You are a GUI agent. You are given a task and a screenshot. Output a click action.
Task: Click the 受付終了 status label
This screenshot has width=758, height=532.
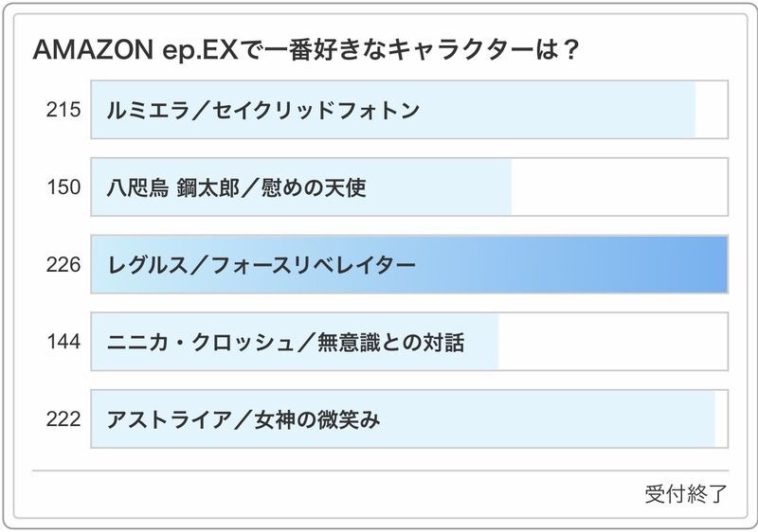(x=686, y=494)
